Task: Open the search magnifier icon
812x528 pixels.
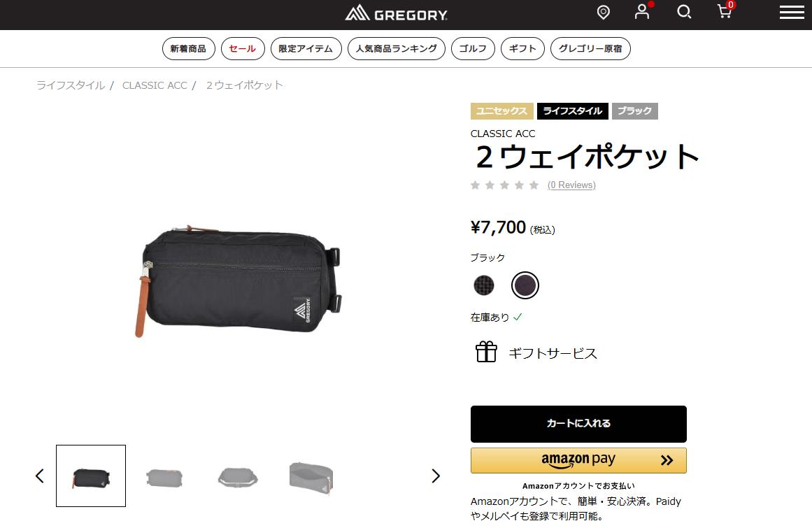Action: [684, 12]
